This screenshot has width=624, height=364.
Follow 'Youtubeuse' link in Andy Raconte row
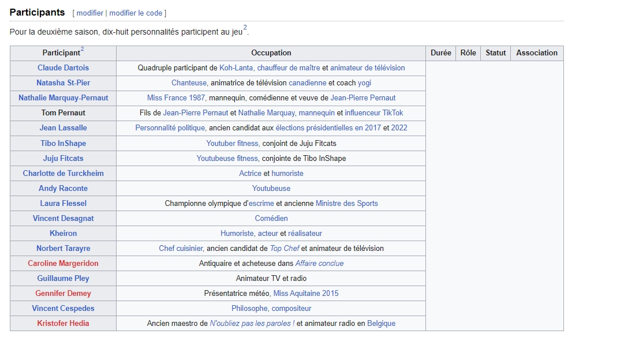pyautogui.click(x=271, y=188)
